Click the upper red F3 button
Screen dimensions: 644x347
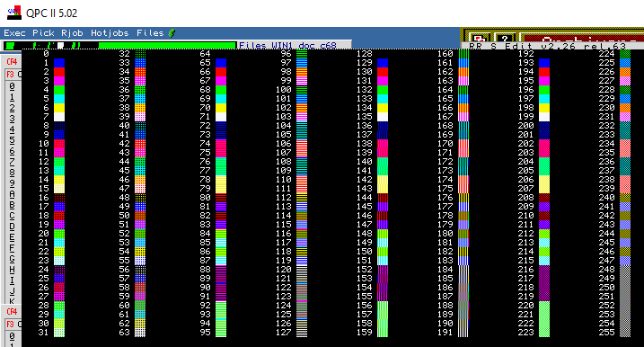tap(10, 75)
